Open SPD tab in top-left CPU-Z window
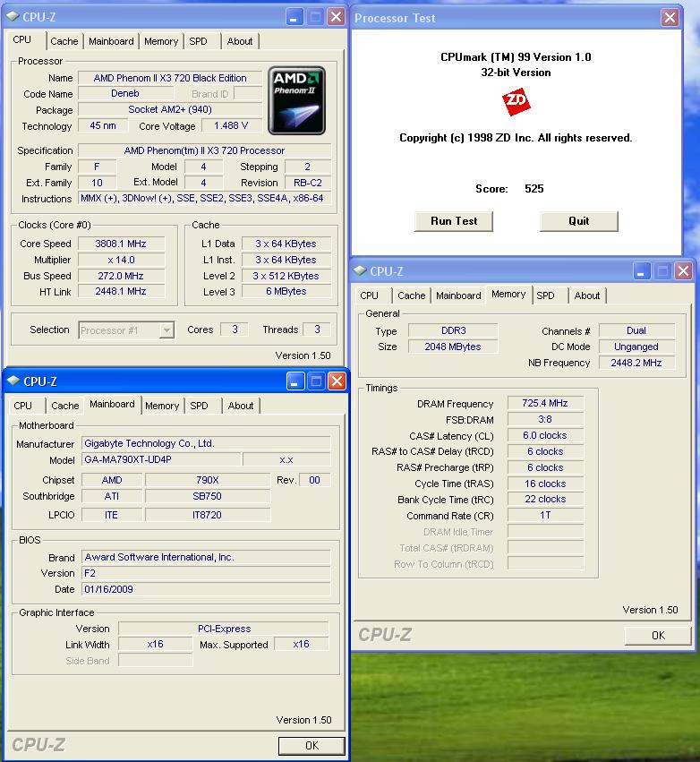 point(198,41)
